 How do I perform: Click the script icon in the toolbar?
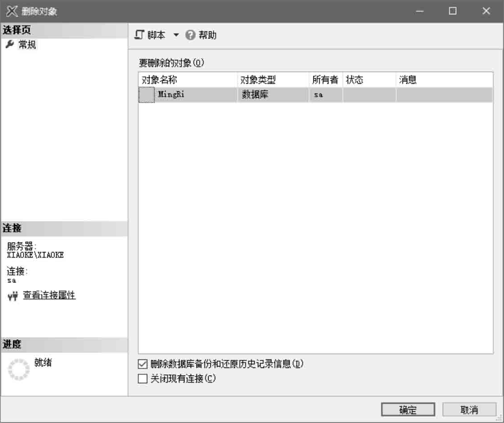pos(140,35)
